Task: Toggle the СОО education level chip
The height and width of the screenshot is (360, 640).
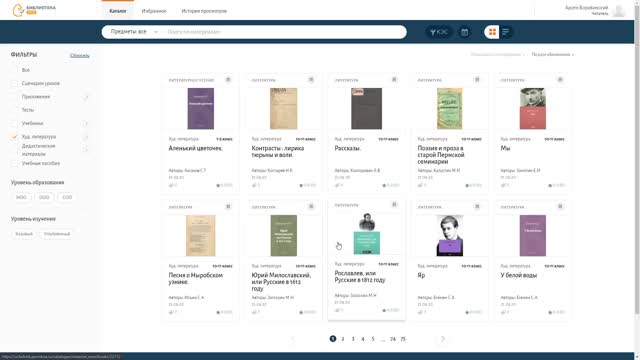Action: coord(67,197)
